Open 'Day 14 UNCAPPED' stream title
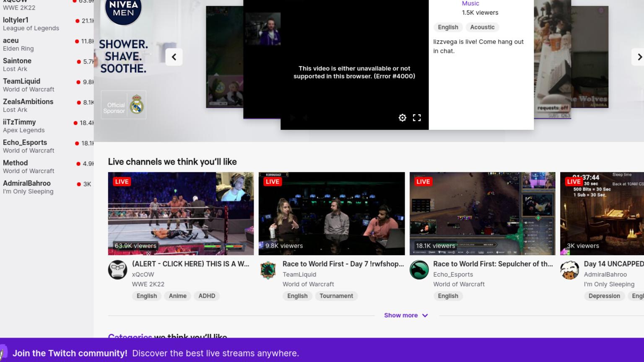644x362 pixels. click(614, 264)
